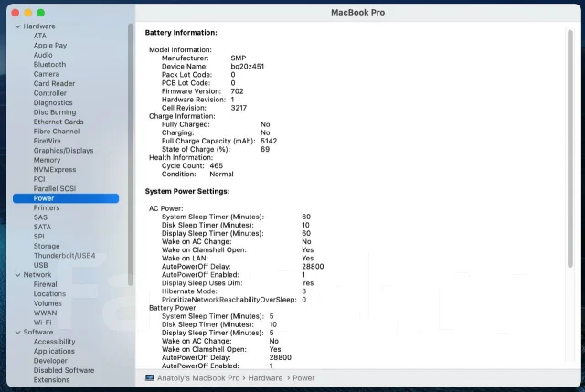Open Card Reader info
585x392 pixels.
coord(54,83)
